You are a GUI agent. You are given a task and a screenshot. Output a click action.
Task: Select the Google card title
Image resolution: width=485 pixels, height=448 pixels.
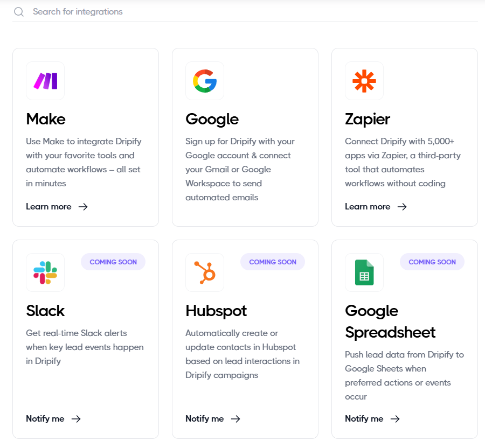click(x=212, y=120)
